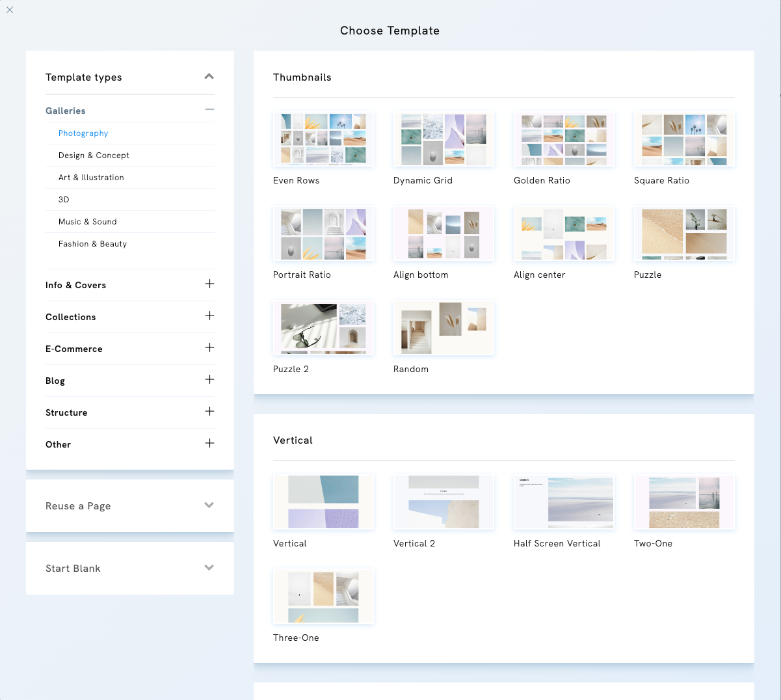This screenshot has width=781, height=700.
Task: Expand the Collections section
Action: click(209, 316)
